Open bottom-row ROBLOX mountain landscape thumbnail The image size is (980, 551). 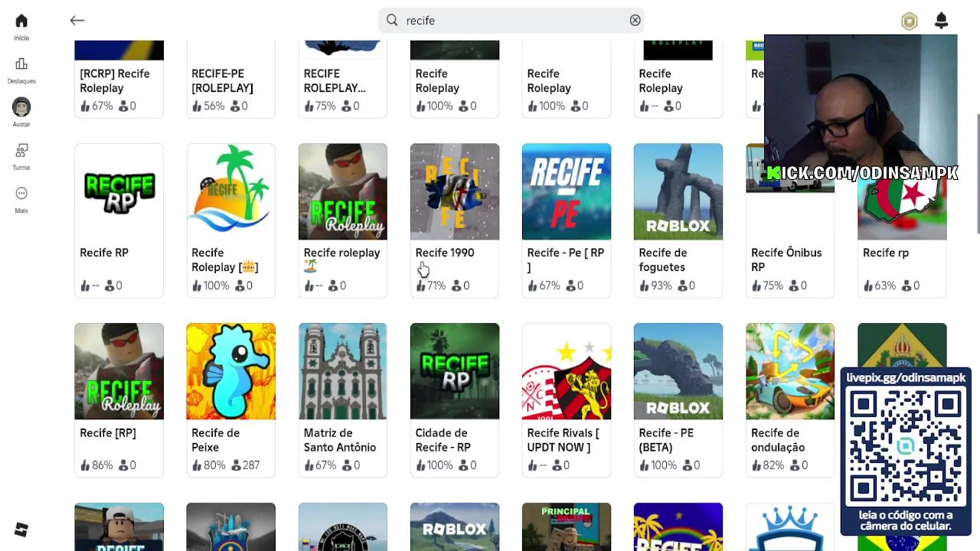click(x=455, y=527)
